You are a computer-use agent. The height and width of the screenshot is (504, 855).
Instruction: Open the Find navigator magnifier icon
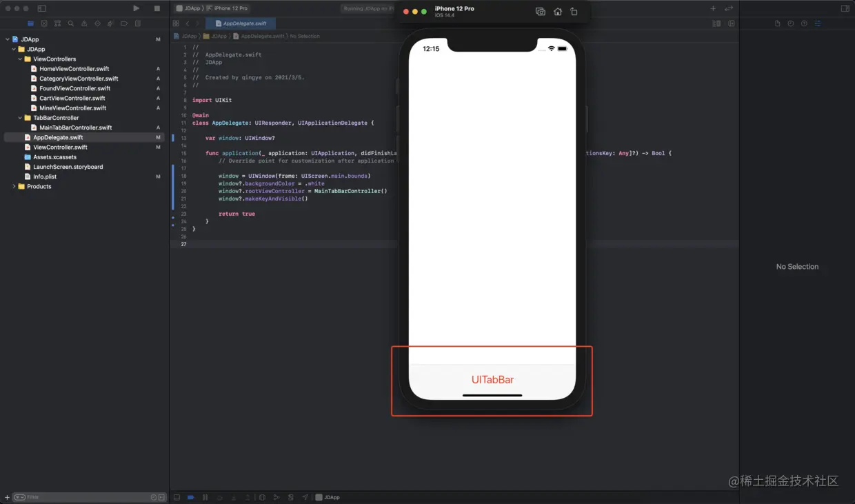click(71, 23)
